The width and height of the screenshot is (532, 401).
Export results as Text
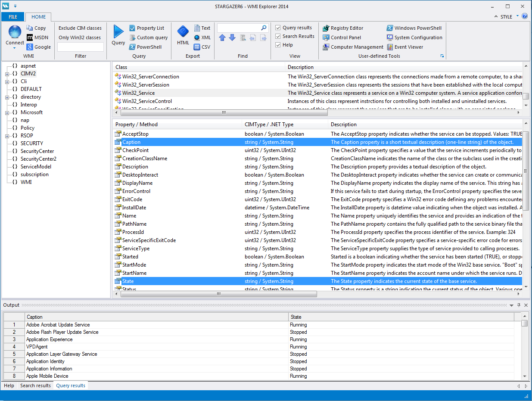[202, 28]
